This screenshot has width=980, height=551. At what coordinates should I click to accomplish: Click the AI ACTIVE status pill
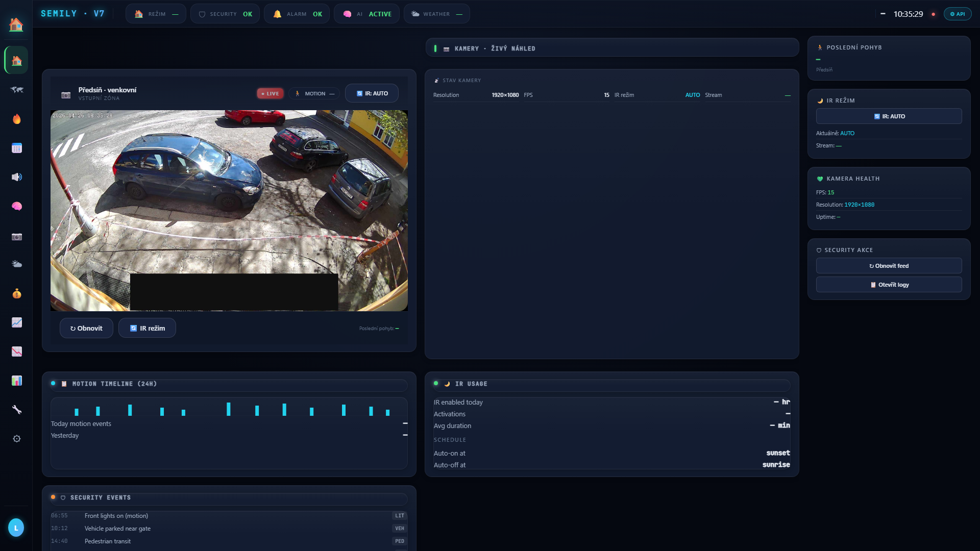[366, 14]
